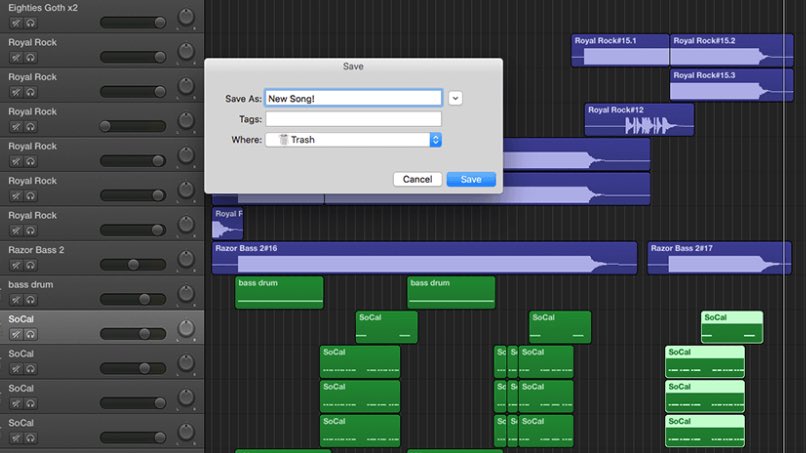
Task: Click the Save As name field
Action: point(353,98)
